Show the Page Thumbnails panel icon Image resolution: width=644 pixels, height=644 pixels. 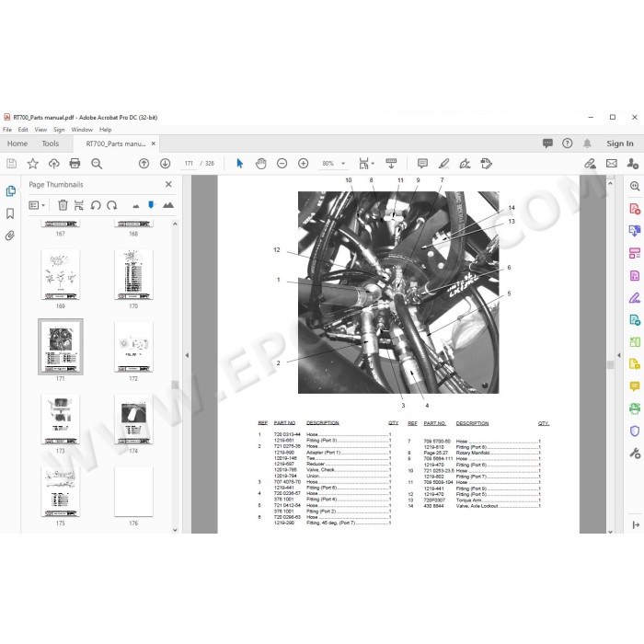(11, 191)
